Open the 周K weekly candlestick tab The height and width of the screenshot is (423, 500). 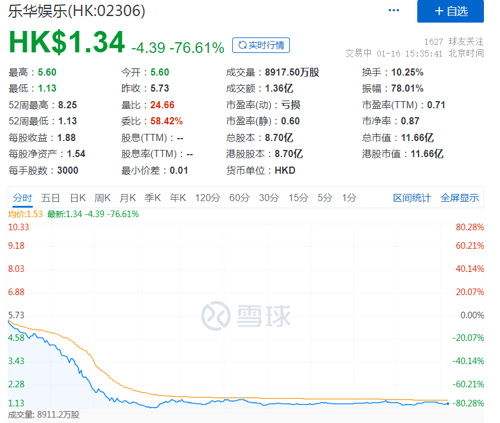[x=102, y=198]
